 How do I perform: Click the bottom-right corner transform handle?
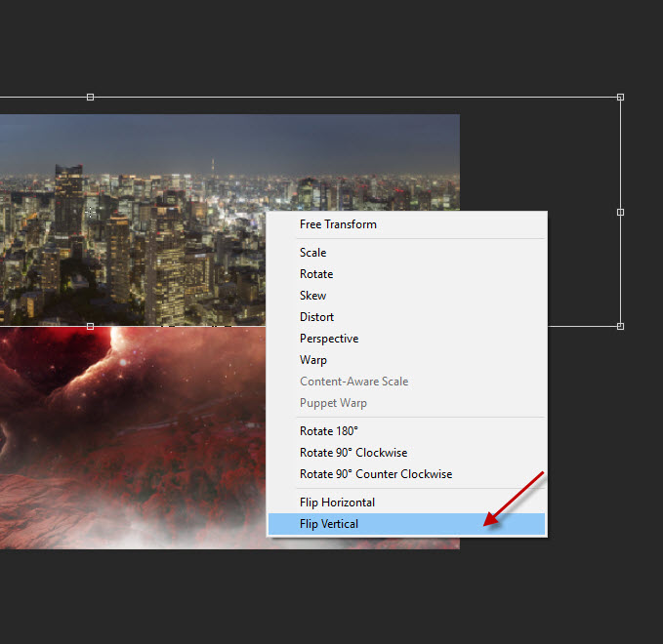[621, 326]
